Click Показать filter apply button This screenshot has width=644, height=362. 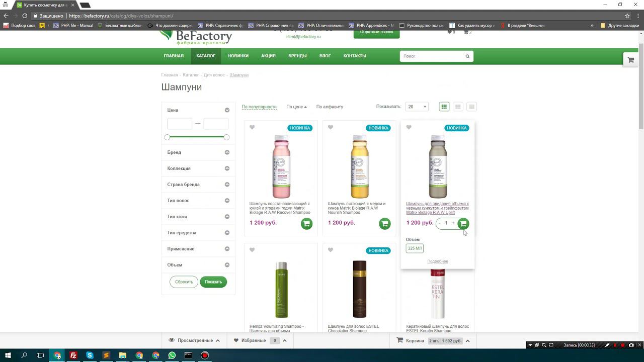(x=213, y=282)
